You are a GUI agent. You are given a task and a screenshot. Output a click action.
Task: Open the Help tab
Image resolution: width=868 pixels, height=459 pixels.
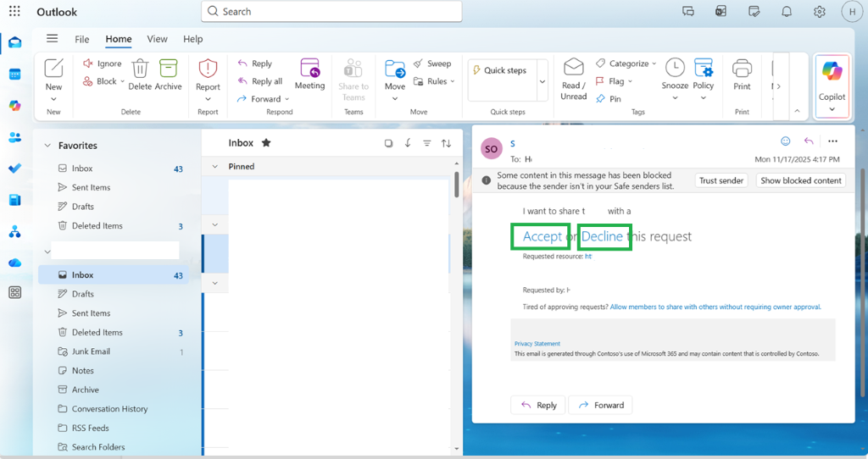pyautogui.click(x=192, y=39)
